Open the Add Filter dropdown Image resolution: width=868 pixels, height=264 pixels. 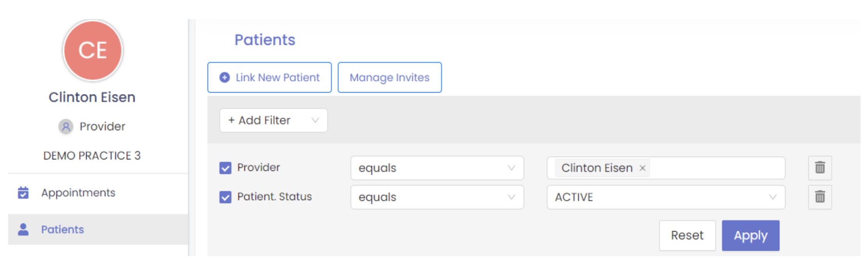273,120
